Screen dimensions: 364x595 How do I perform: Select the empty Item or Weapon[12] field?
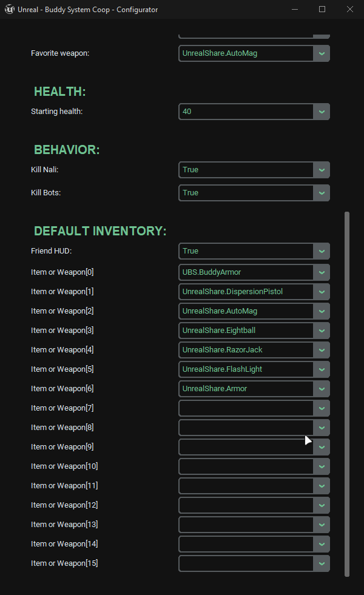tap(246, 505)
